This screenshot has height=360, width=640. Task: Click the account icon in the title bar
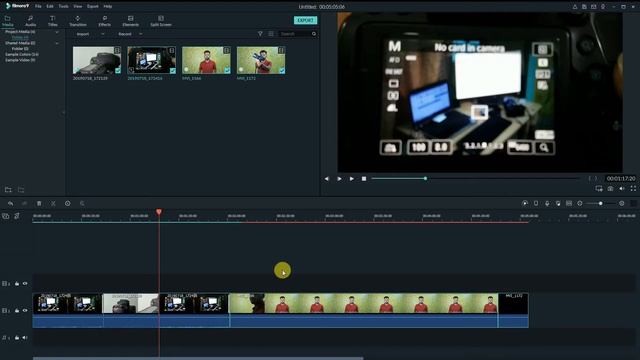(575, 7)
